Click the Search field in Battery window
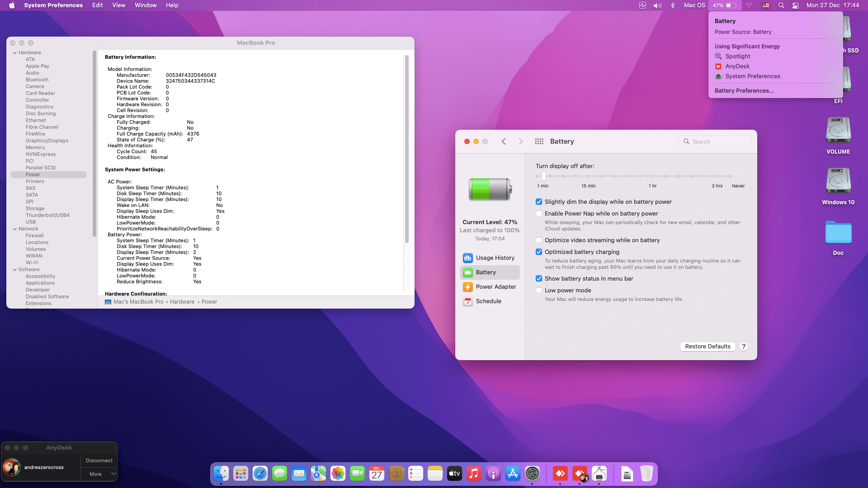868x488 pixels. (x=715, y=141)
